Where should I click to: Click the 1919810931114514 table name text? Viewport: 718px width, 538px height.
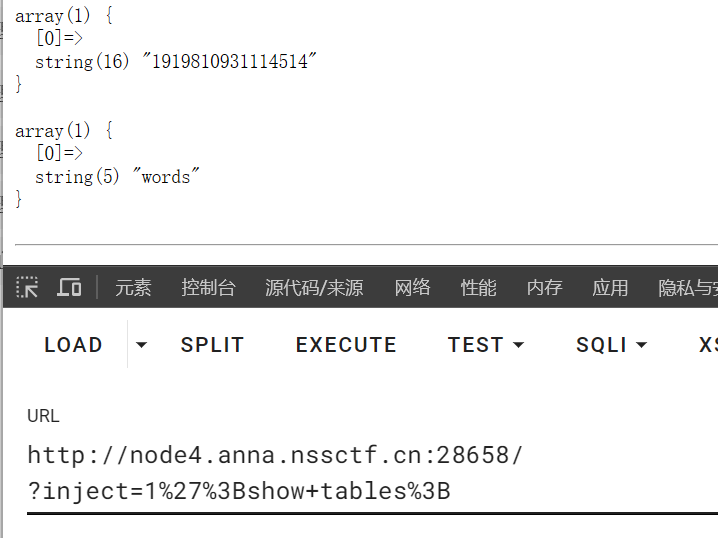(229, 61)
